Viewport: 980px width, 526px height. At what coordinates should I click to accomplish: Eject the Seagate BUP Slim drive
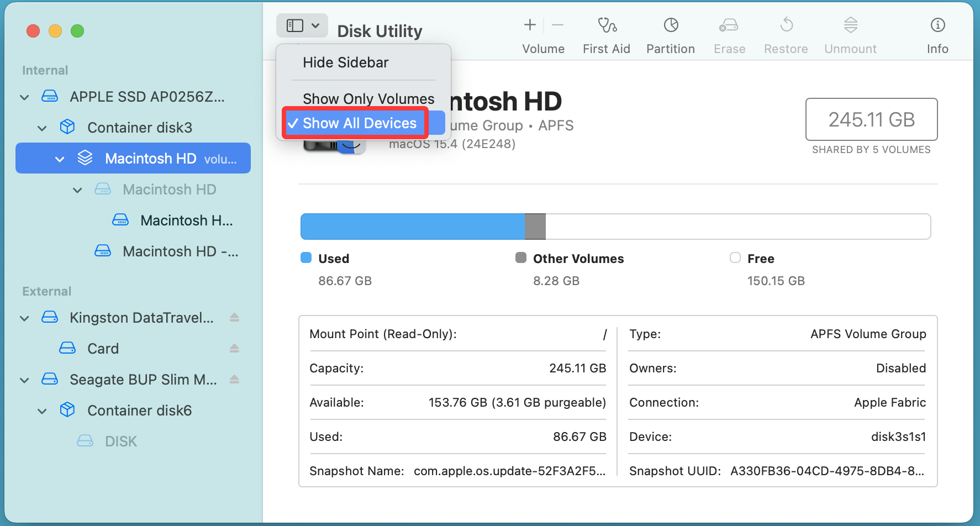234,380
